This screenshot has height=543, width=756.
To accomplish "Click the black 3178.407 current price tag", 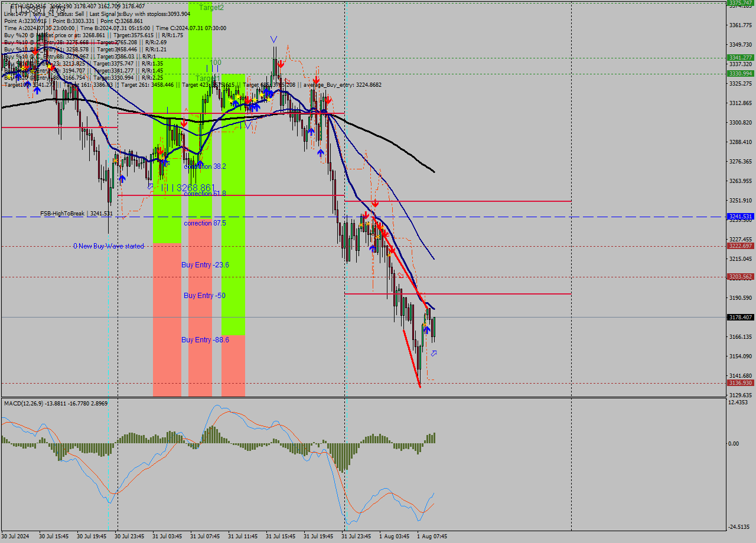I will click(x=741, y=317).
